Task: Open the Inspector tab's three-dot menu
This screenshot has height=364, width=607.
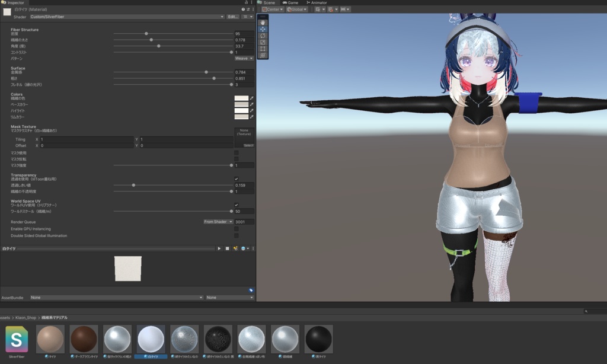Action: coord(251,2)
